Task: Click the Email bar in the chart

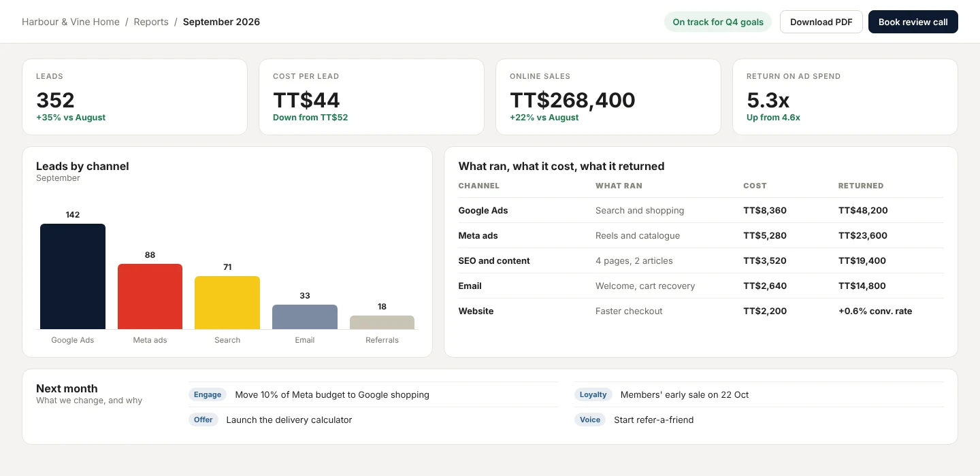Action: point(305,317)
